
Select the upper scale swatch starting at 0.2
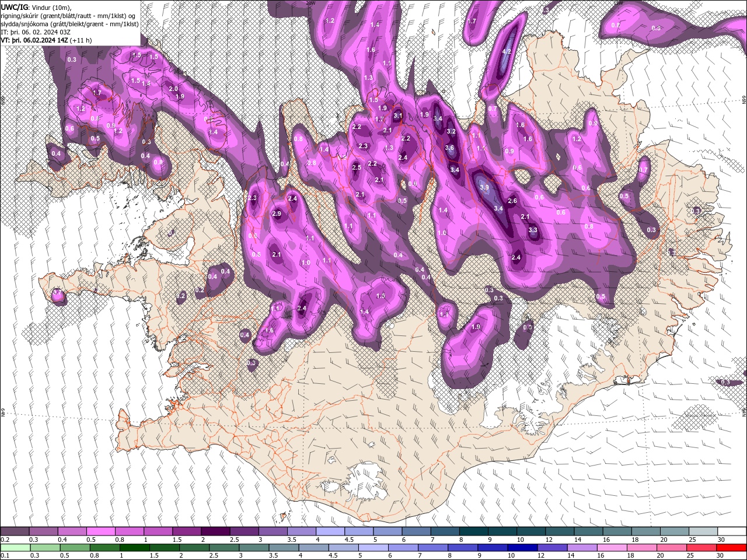(15, 531)
